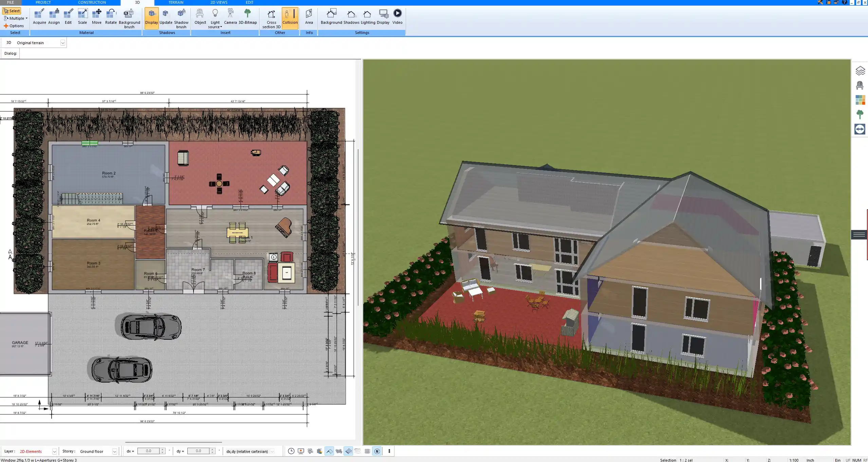Open the CONSTRUCTION tab
868x462 pixels.
point(92,2)
